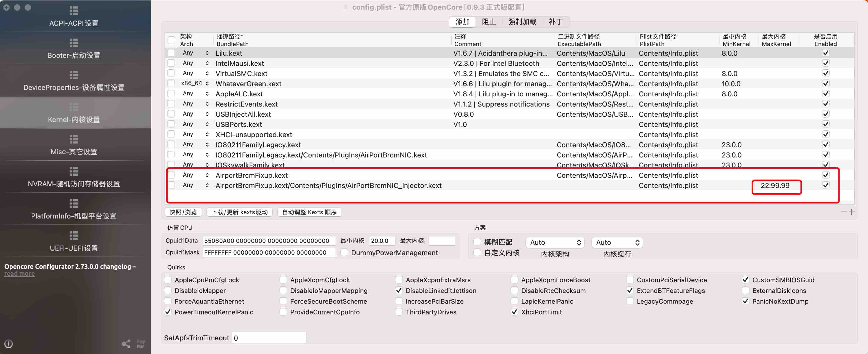Enable 模糊匹配 checkbox
The width and height of the screenshot is (868, 354).
[x=477, y=242]
